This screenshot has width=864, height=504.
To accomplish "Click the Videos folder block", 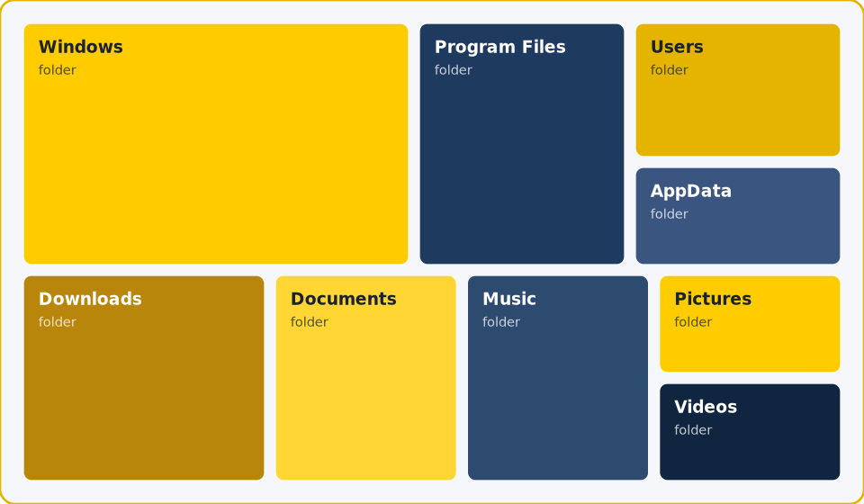I will point(750,432).
